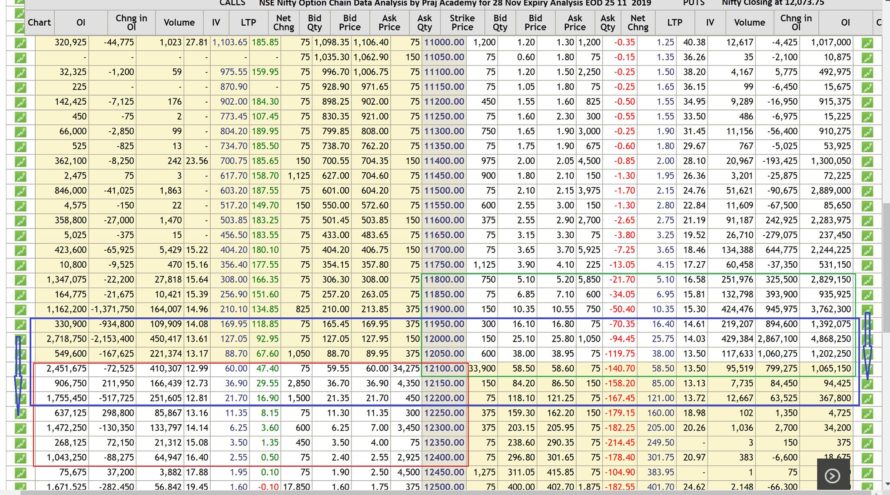Screen dimensions: 890x495
Task: Open calls chart icon for strike 12400.00
Action: [20, 458]
